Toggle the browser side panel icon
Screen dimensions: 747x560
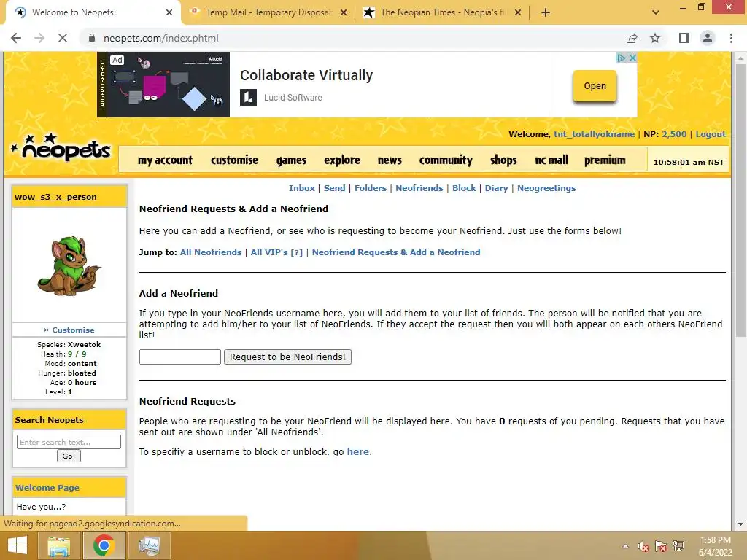tap(684, 38)
